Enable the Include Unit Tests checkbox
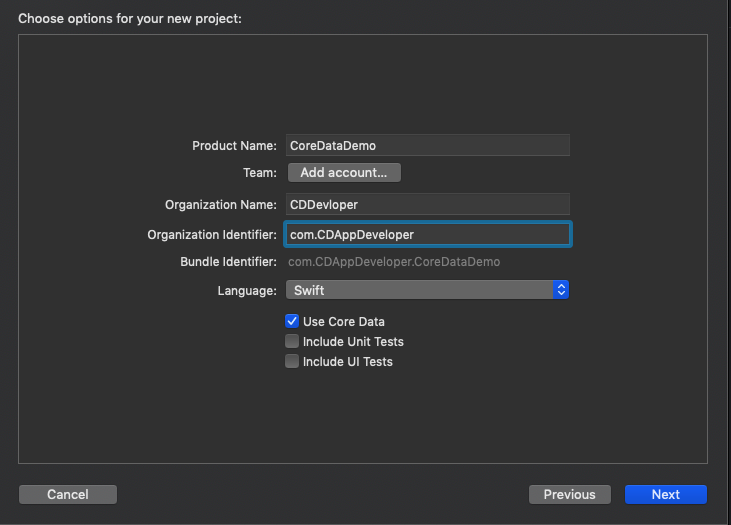This screenshot has width=731, height=525. [293, 341]
